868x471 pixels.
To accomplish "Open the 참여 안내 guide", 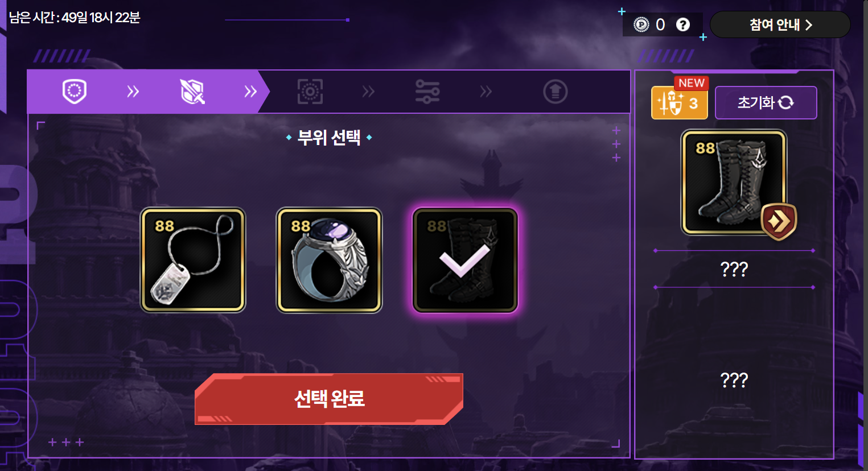I will [x=780, y=24].
